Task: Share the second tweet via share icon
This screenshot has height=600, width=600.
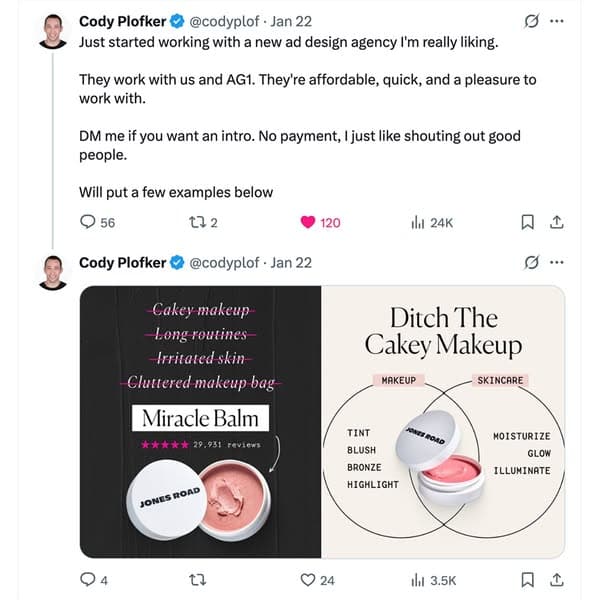Action: [x=558, y=579]
